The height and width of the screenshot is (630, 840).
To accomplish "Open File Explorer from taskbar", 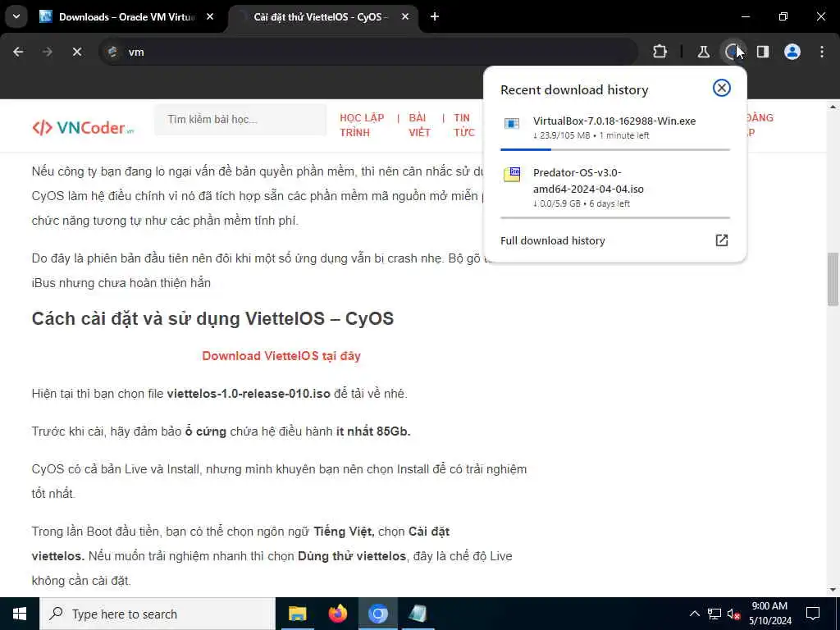I will pyautogui.click(x=297, y=614).
